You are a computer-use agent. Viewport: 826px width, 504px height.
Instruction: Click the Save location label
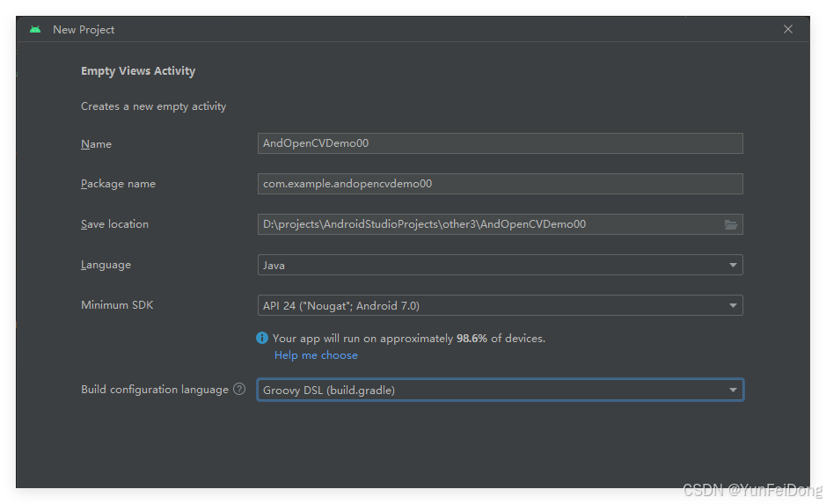click(x=114, y=224)
